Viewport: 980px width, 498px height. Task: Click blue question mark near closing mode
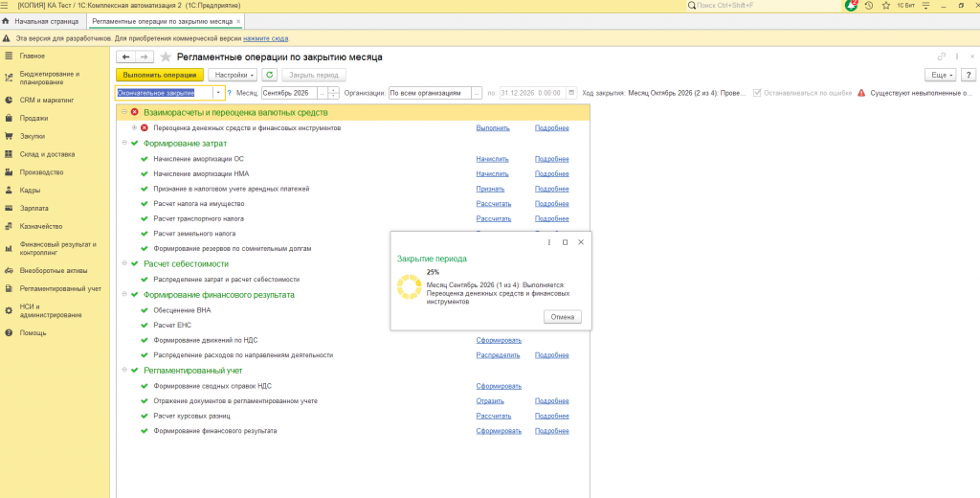(x=230, y=93)
